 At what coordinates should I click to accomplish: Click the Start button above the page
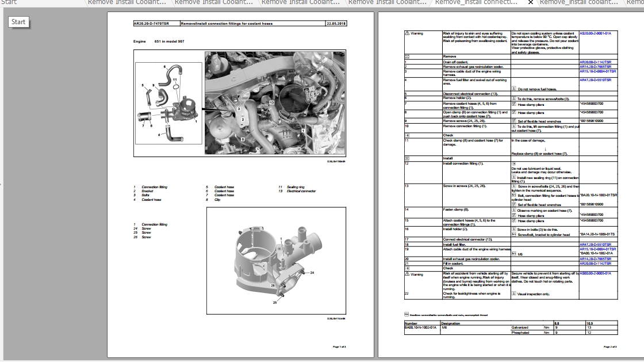point(18,22)
